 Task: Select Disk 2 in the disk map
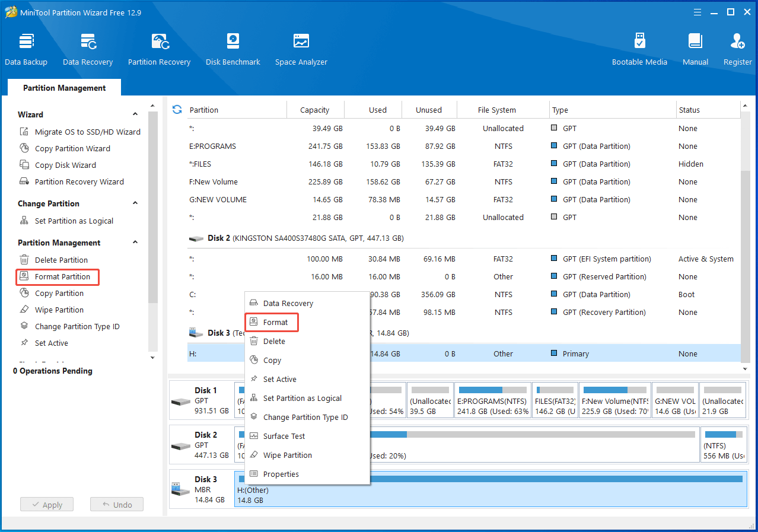pyautogui.click(x=202, y=445)
